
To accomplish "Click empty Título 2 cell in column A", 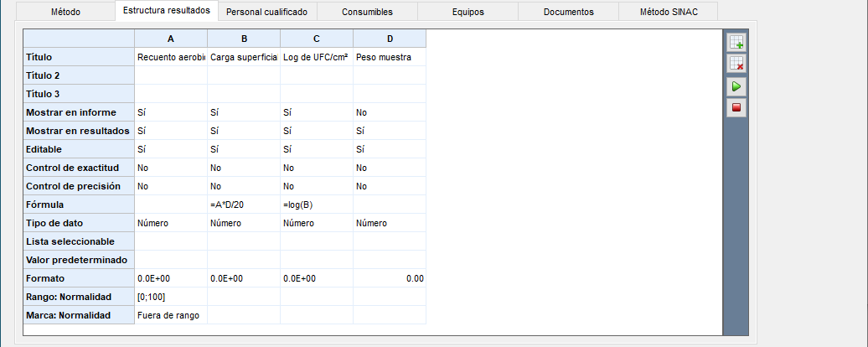I will (171, 75).
